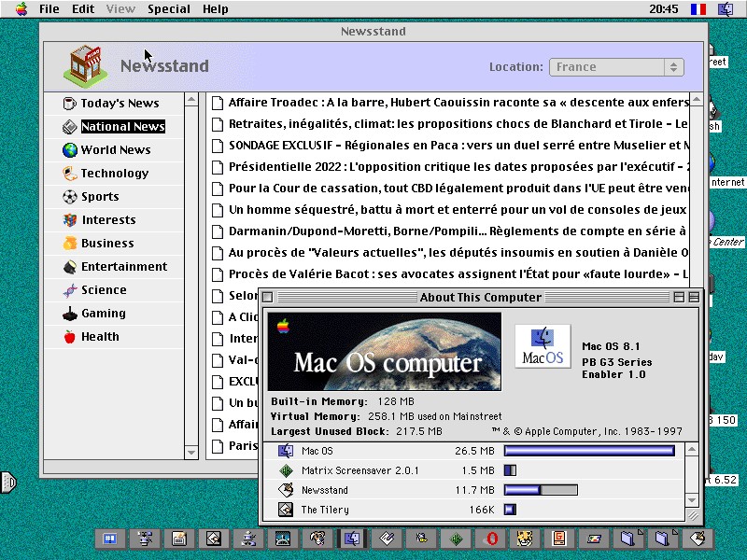The image size is (747, 560).
Task: Click the Newsstand window title bar
Action: click(x=373, y=32)
